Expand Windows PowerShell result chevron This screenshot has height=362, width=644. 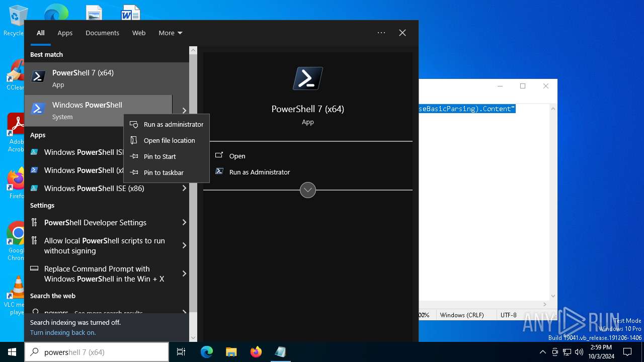coord(184,111)
